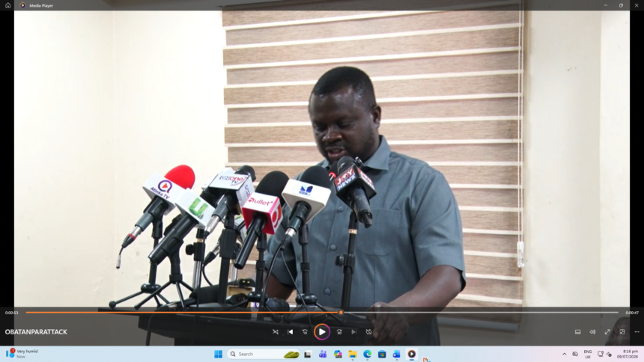The image size is (644, 362).
Task: Click the seek bar position handle
Action: 341,313
